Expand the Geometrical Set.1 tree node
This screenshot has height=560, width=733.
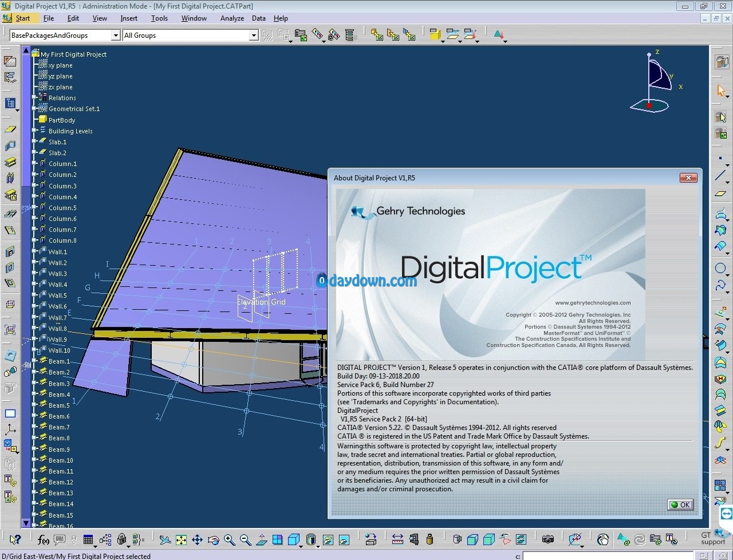[x=34, y=109]
